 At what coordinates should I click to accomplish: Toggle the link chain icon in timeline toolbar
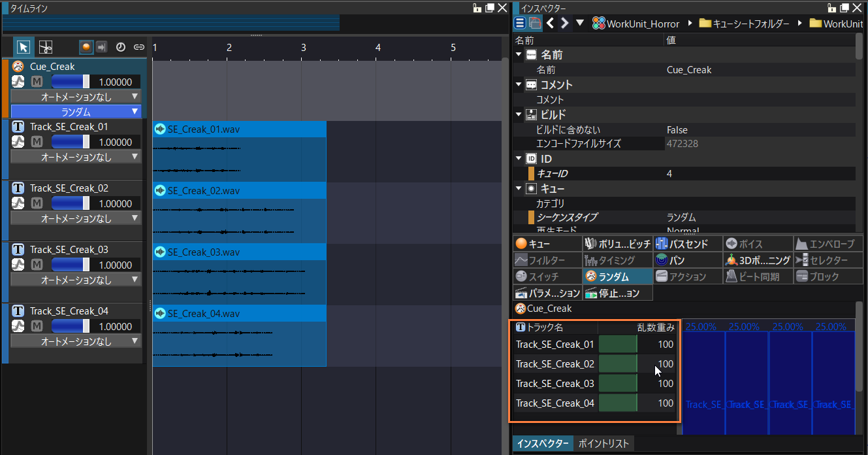point(138,47)
